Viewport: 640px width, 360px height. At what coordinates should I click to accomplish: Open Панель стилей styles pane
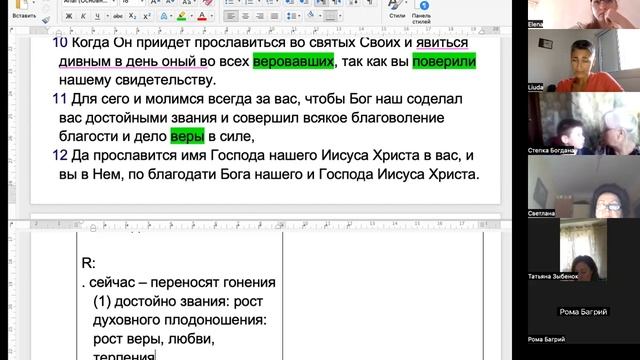point(422,11)
